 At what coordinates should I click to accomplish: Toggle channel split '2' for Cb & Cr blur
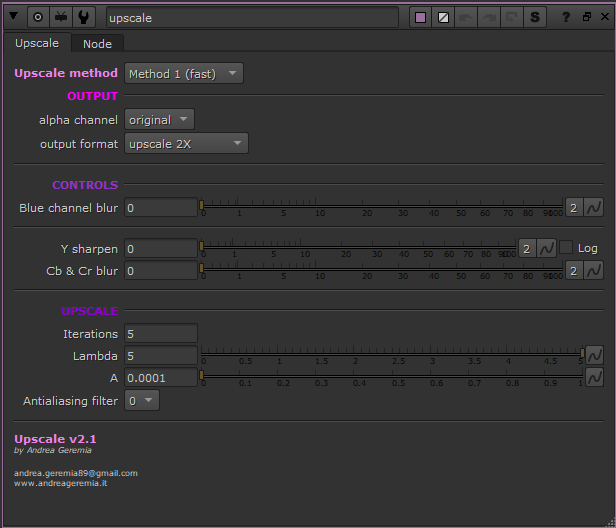click(x=574, y=270)
